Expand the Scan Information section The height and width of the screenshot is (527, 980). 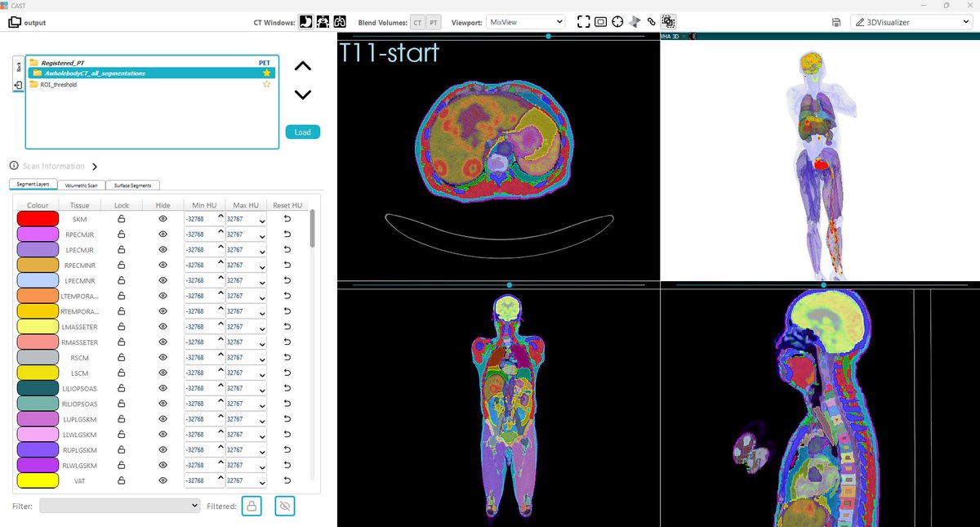pyautogui.click(x=96, y=166)
